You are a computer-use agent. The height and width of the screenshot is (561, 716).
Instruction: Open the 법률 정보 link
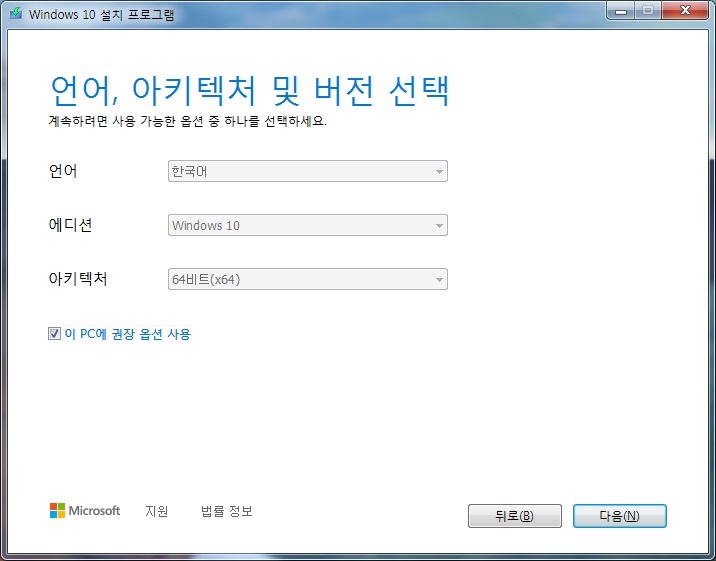pos(226,511)
